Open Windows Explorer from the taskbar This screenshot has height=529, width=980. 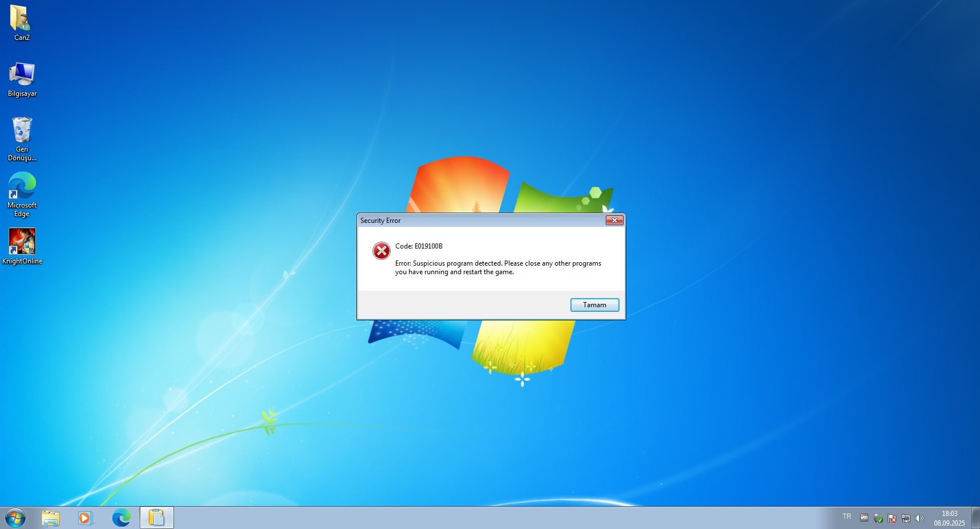(51, 518)
